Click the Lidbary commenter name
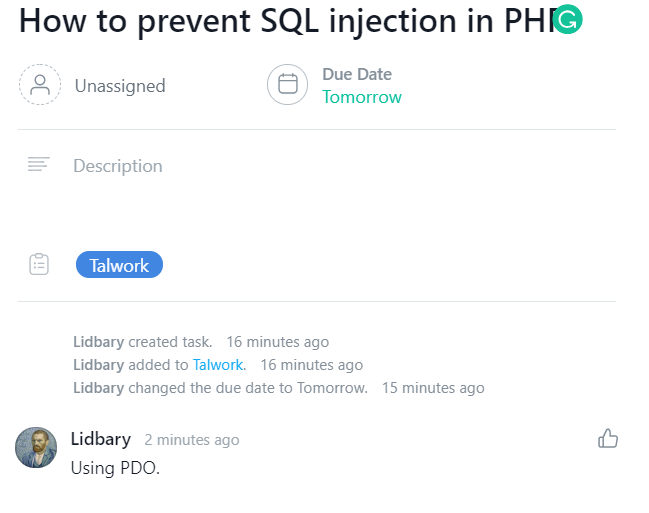Image resolution: width=649 pixels, height=513 pixels. pyautogui.click(x=100, y=439)
